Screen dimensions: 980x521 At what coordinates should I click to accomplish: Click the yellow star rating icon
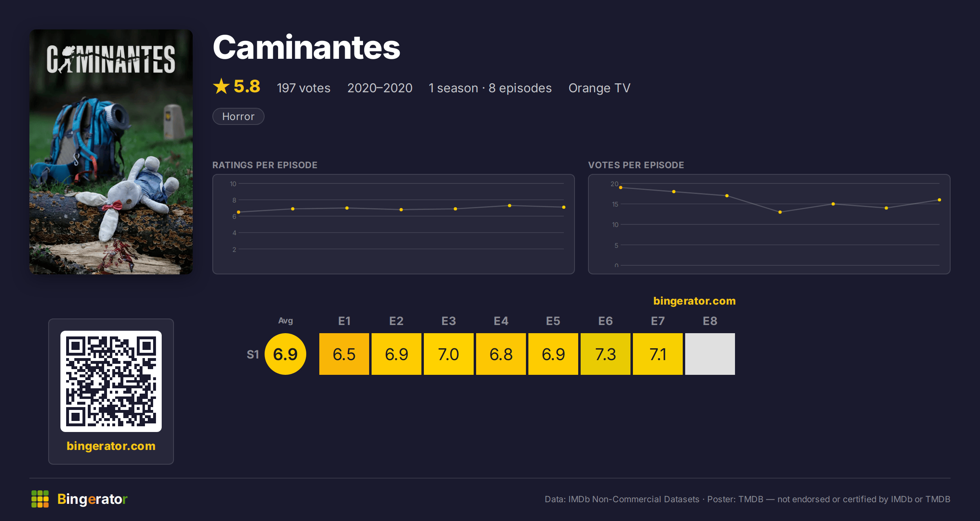221,87
